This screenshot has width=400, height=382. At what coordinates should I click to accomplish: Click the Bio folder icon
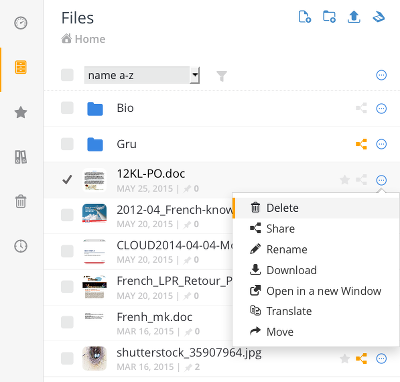pyautogui.click(x=95, y=109)
